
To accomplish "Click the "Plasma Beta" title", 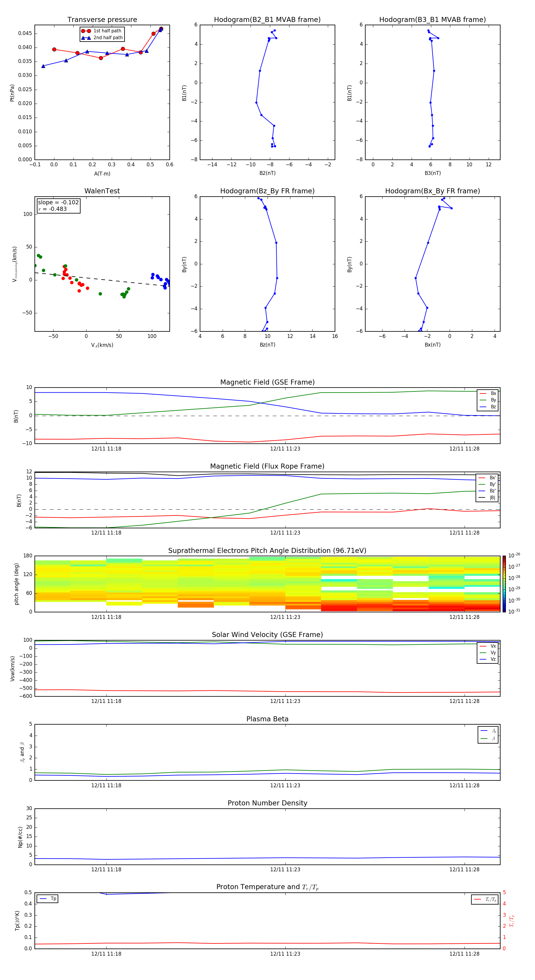I will pos(267,719).
